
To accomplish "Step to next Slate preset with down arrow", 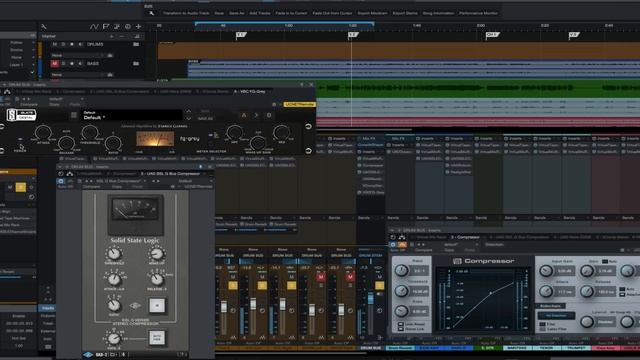I will (188, 119).
